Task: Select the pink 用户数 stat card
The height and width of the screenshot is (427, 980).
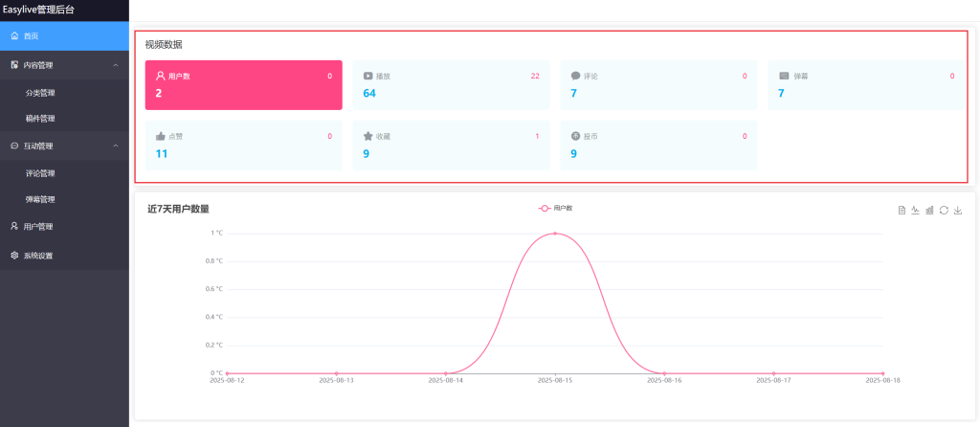Action: pos(243,85)
